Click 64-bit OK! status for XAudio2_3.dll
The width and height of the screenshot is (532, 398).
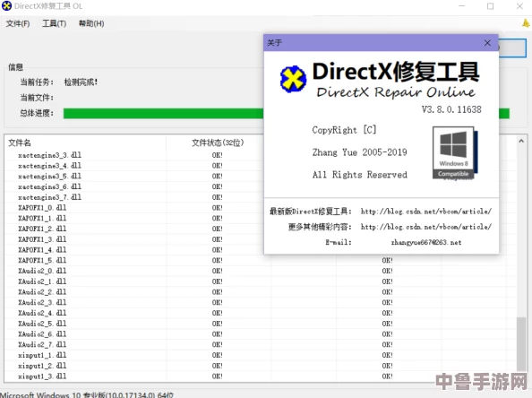pos(388,303)
